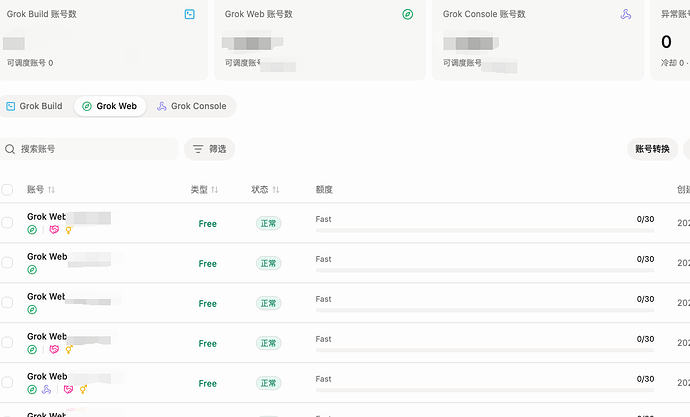
Task: Click the pink handshake icon in first account row
Action: (x=54, y=230)
